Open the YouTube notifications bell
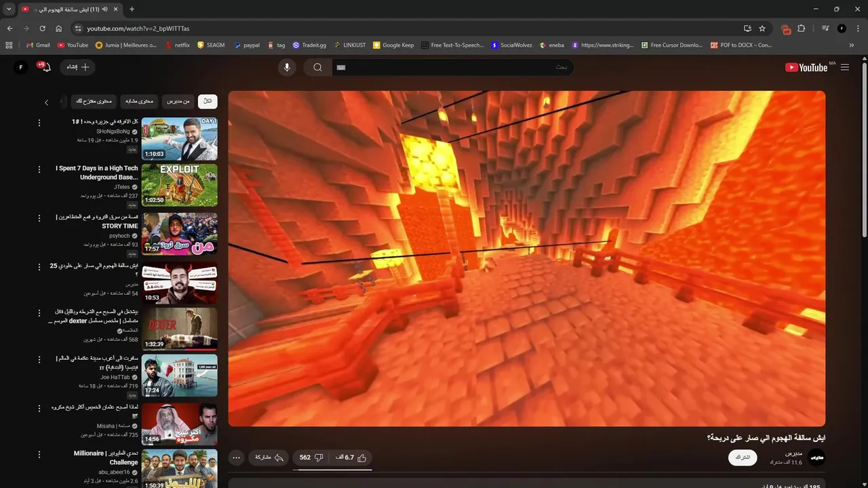Image resolution: width=868 pixels, height=488 pixels. click(x=46, y=67)
